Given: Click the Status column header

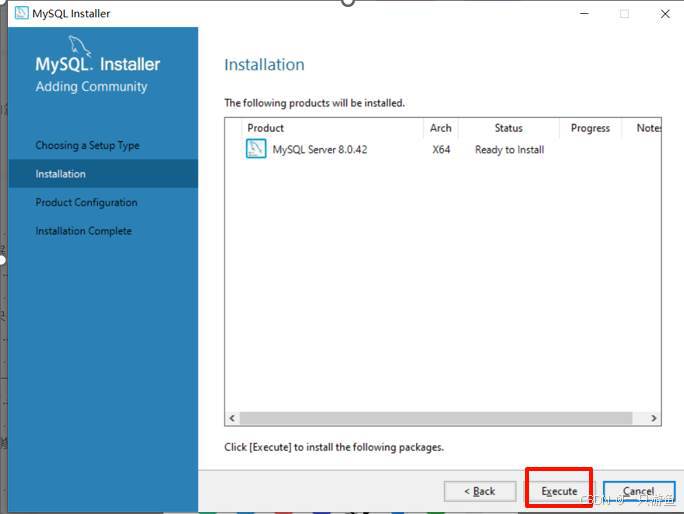Looking at the screenshot, I should (509, 128).
